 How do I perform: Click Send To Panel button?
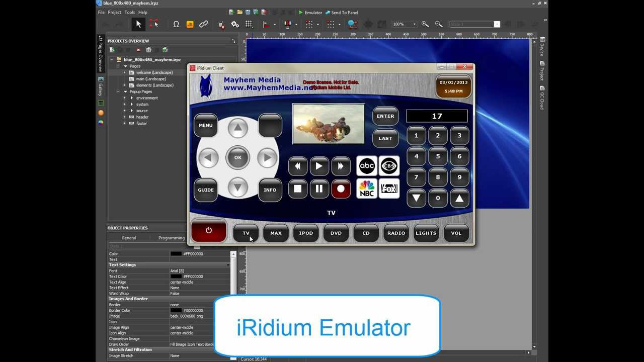click(x=342, y=12)
